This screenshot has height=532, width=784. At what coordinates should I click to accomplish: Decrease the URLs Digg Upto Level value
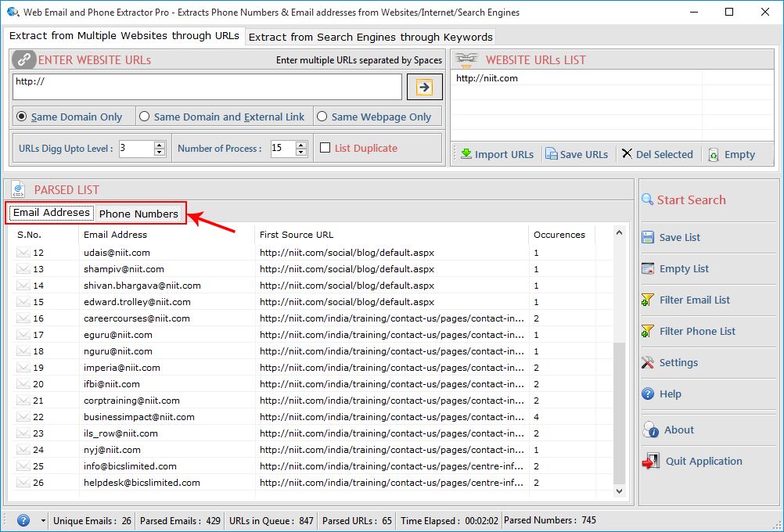160,152
